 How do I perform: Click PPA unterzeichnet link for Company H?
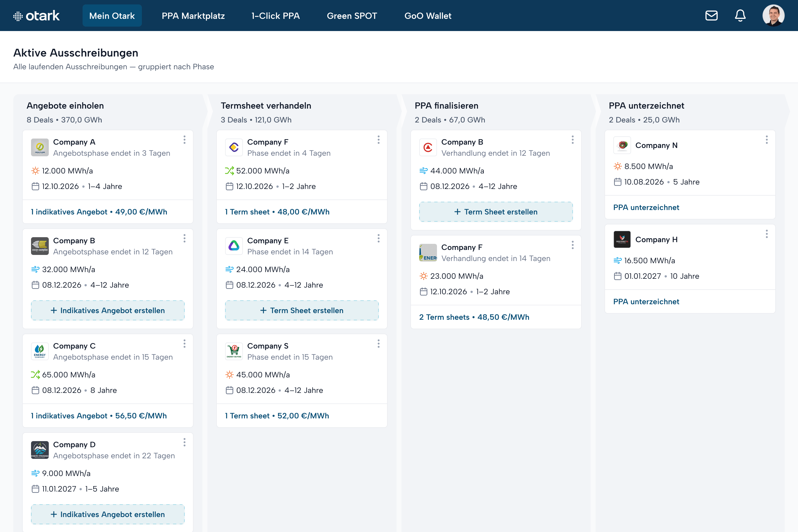coord(646,302)
